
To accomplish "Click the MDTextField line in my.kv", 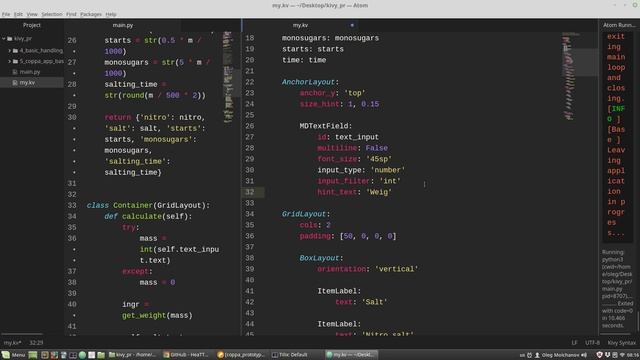I will tap(326, 126).
